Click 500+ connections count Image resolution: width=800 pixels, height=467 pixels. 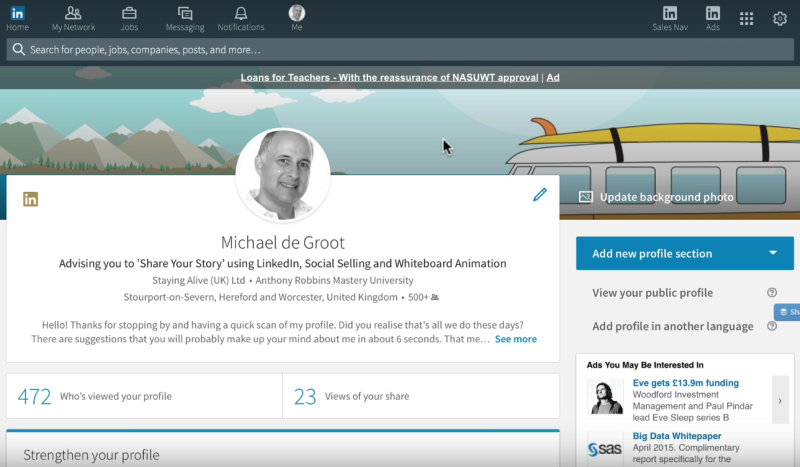pyautogui.click(x=423, y=297)
